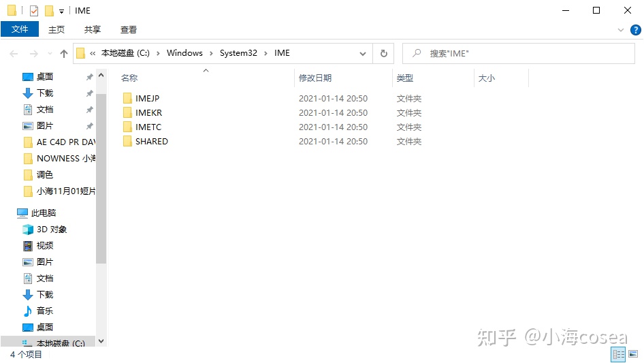Navigate to System32 in the breadcrumb
Image resolution: width=644 pixels, height=363 pixels.
(238, 53)
